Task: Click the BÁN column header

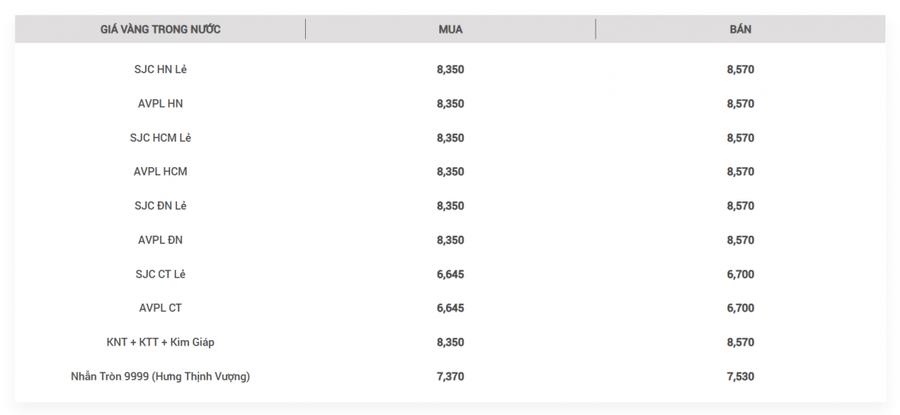Action: coord(740,29)
